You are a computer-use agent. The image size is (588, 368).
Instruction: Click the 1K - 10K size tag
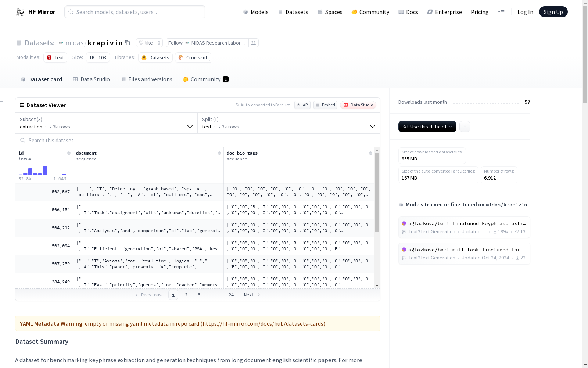(98, 57)
